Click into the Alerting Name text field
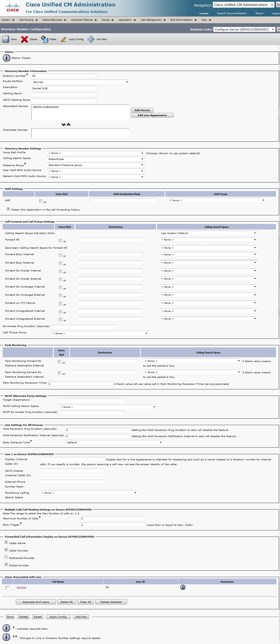This screenshot has height=644, width=280. (x=64, y=94)
